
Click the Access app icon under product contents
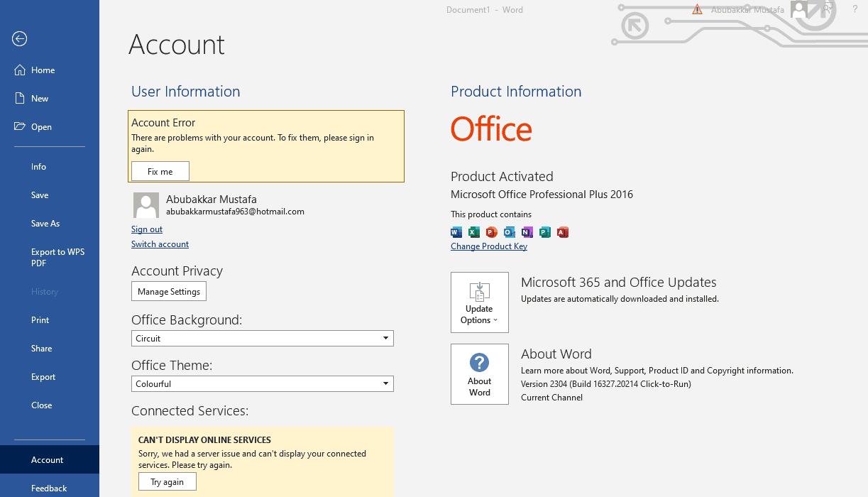pyautogui.click(x=563, y=232)
